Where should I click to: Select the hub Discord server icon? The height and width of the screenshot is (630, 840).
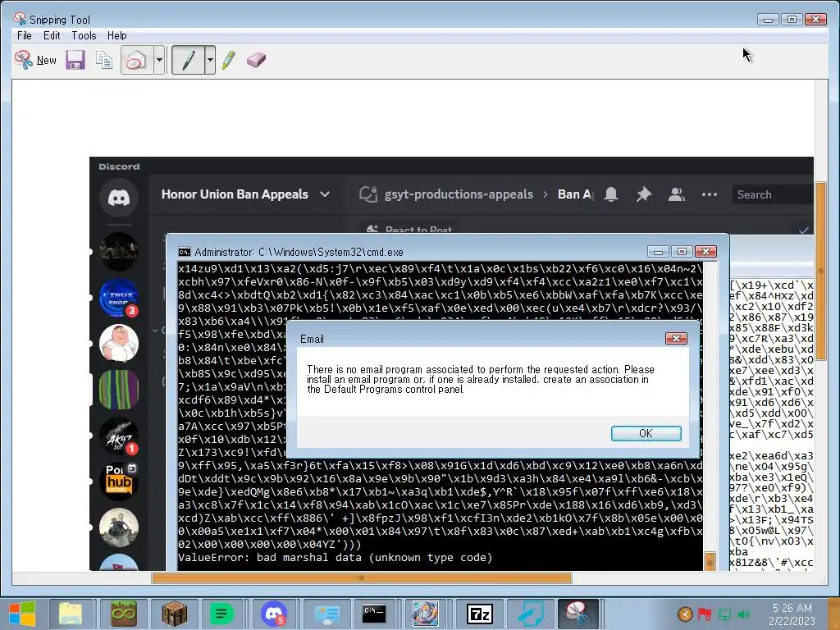pos(119,482)
